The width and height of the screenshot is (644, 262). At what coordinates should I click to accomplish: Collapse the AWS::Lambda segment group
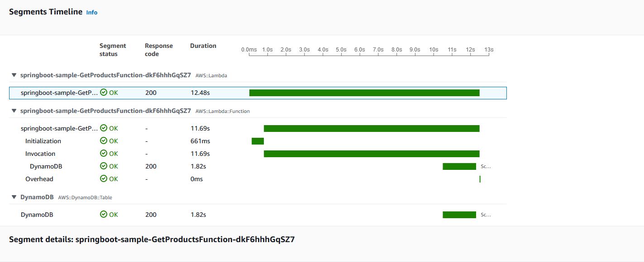(x=14, y=75)
